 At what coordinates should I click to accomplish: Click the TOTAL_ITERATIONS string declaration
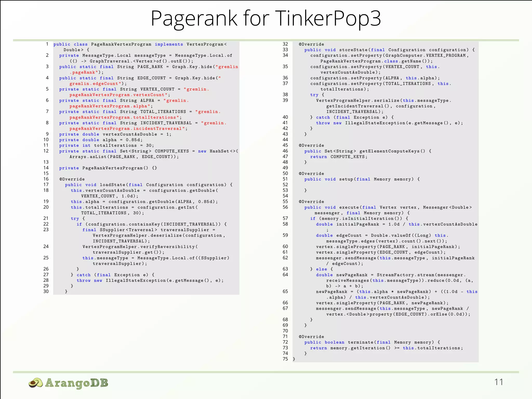point(140,114)
